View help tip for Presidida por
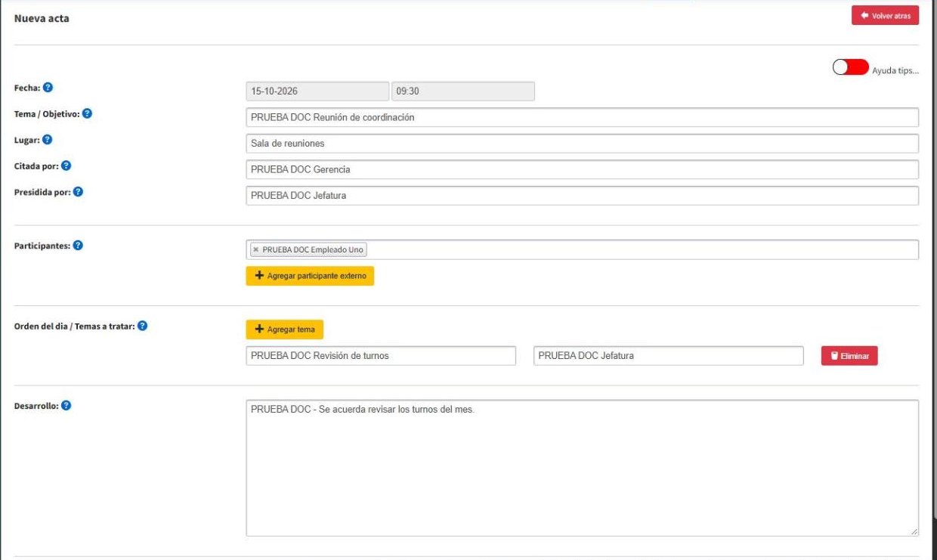The width and height of the screenshot is (937, 560). pyautogui.click(x=78, y=192)
